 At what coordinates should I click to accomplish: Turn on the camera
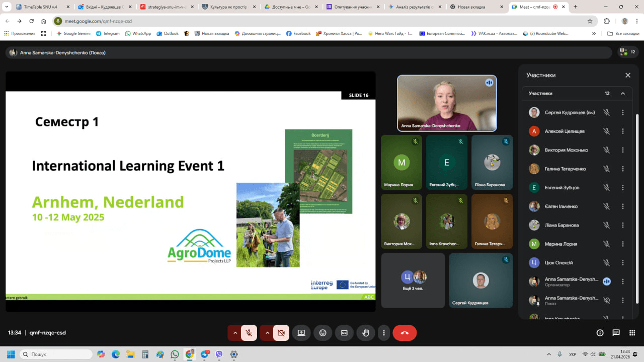(281, 333)
